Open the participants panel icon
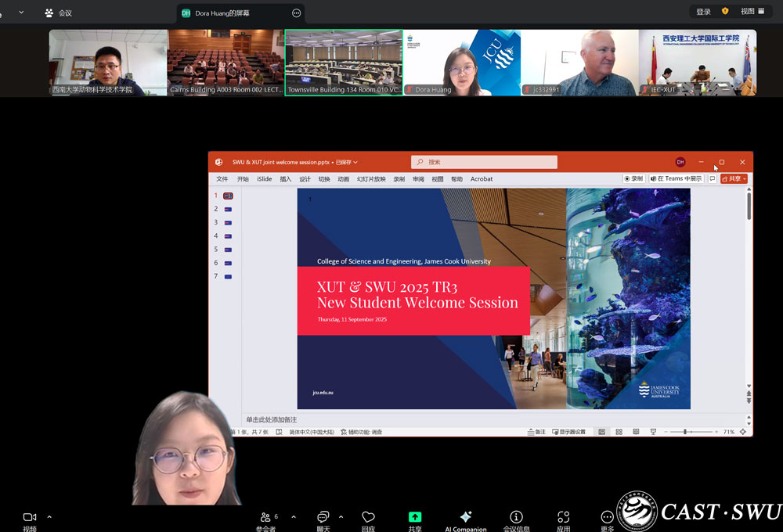Image resolution: width=783 pixels, height=532 pixels. (266, 517)
